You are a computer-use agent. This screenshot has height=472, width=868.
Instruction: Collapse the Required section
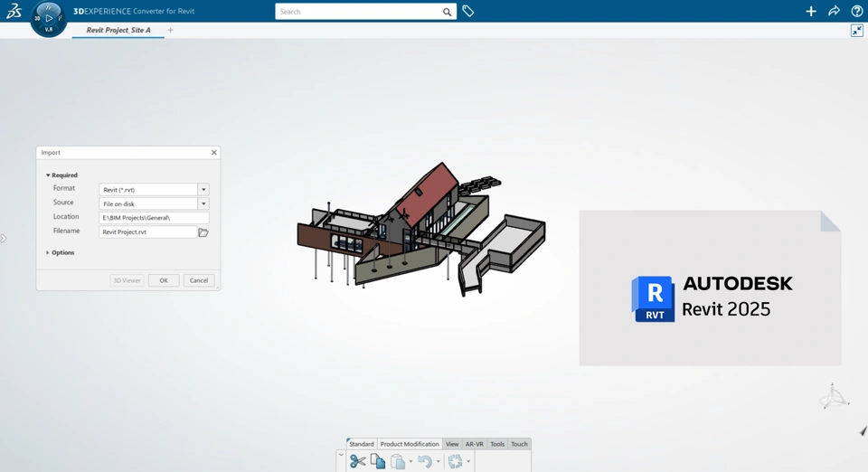point(48,175)
